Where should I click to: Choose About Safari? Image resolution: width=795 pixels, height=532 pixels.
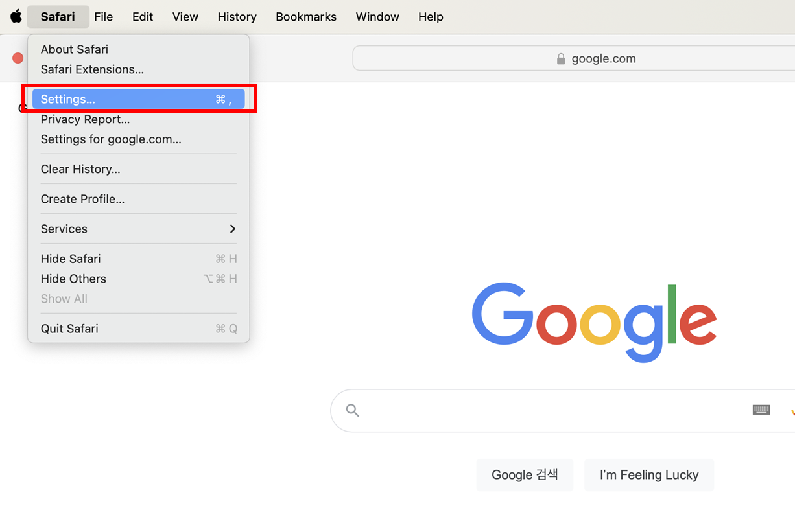(x=138, y=49)
